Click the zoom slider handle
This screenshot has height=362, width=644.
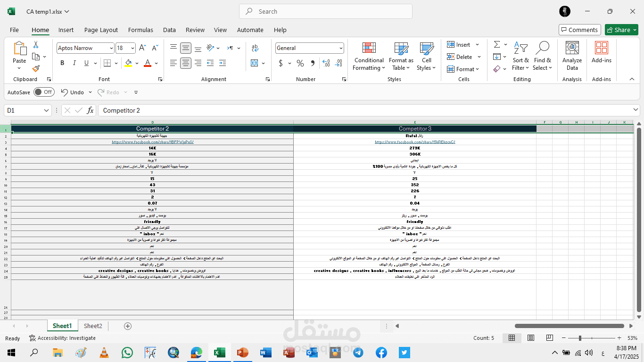tap(580, 338)
